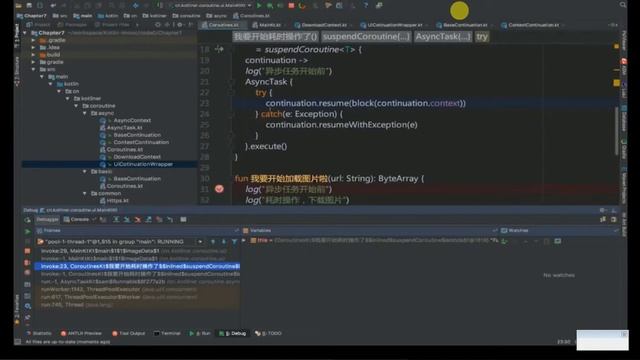The height and width of the screenshot is (360, 640).
Task: Open the ANTLR Preview tool window tab
Action: click(81, 333)
